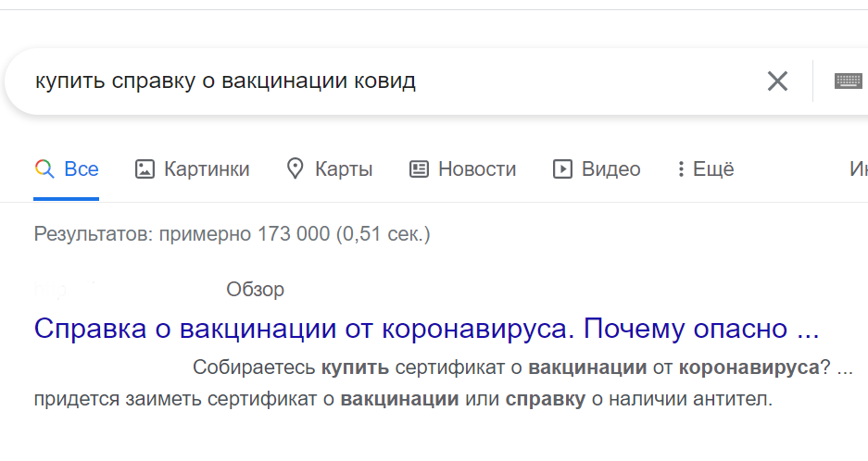Viewport: 868px width, 461px height.
Task: Open the Видео tab
Action: [x=610, y=169]
